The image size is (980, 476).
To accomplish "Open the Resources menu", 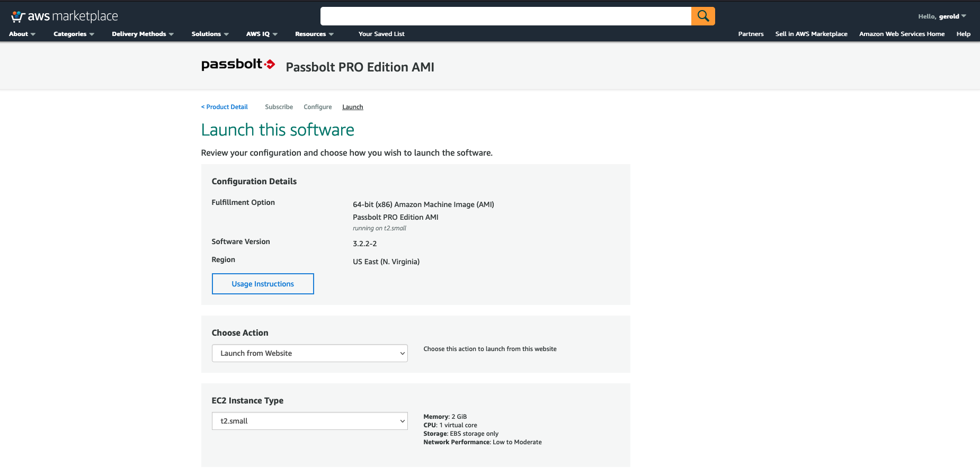I will click(x=314, y=34).
